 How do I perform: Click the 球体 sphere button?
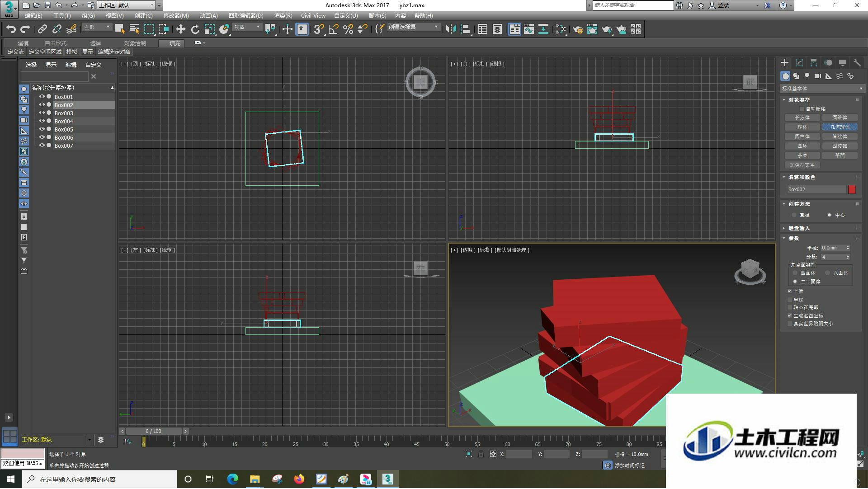[x=802, y=127]
